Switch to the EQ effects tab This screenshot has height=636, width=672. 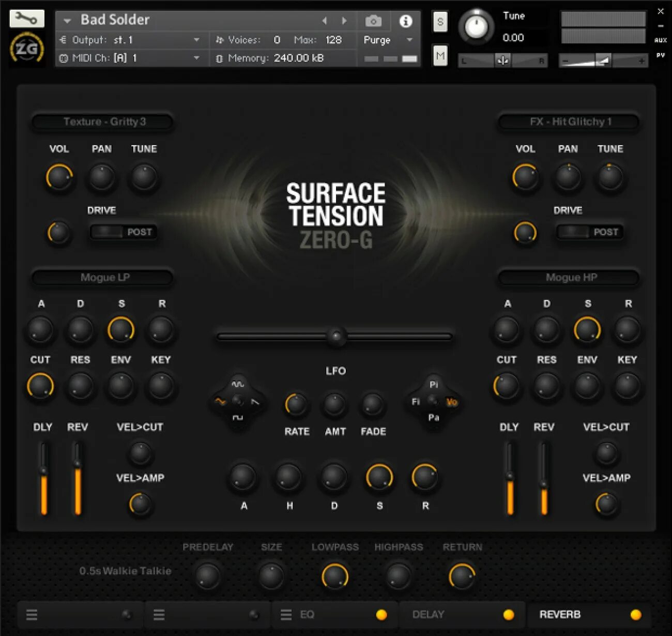pos(334,615)
